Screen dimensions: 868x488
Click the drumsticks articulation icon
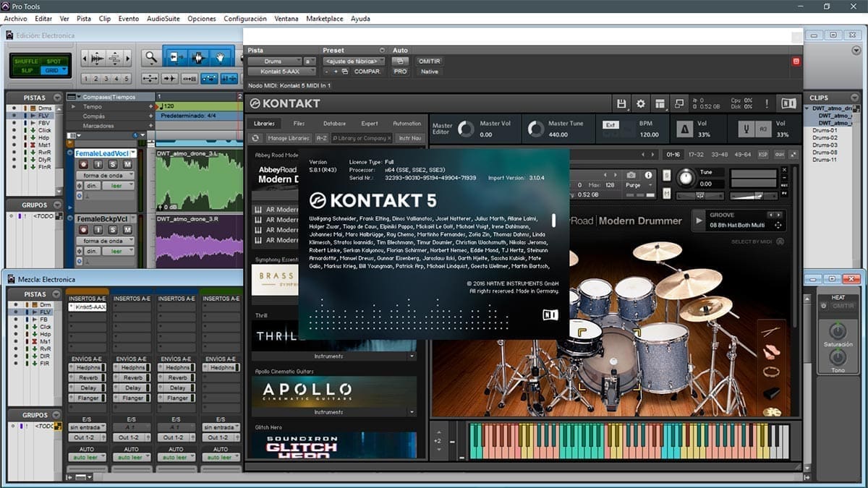(x=773, y=331)
